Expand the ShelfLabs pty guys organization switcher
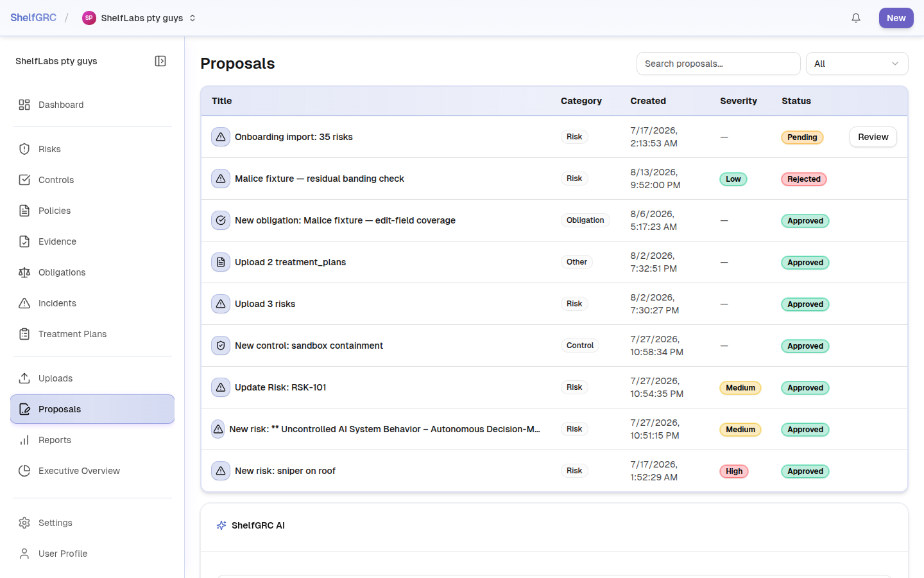Image resolution: width=924 pixels, height=578 pixels. click(139, 18)
